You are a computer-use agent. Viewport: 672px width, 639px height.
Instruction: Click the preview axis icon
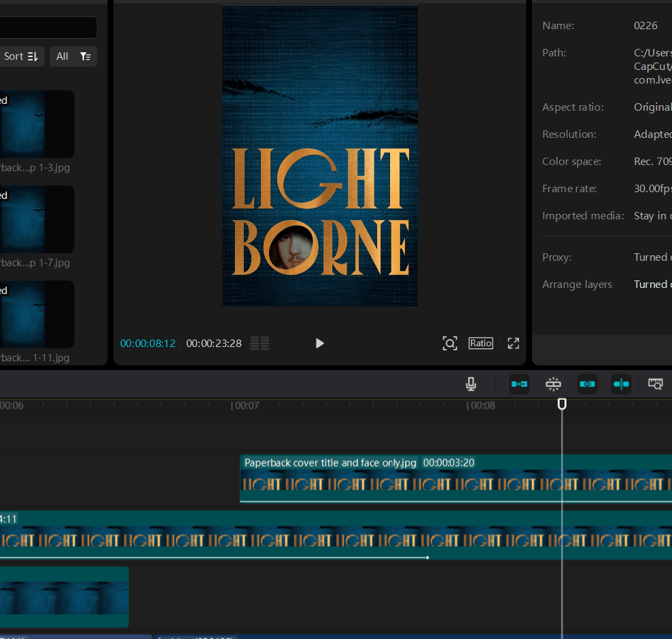click(621, 384)
